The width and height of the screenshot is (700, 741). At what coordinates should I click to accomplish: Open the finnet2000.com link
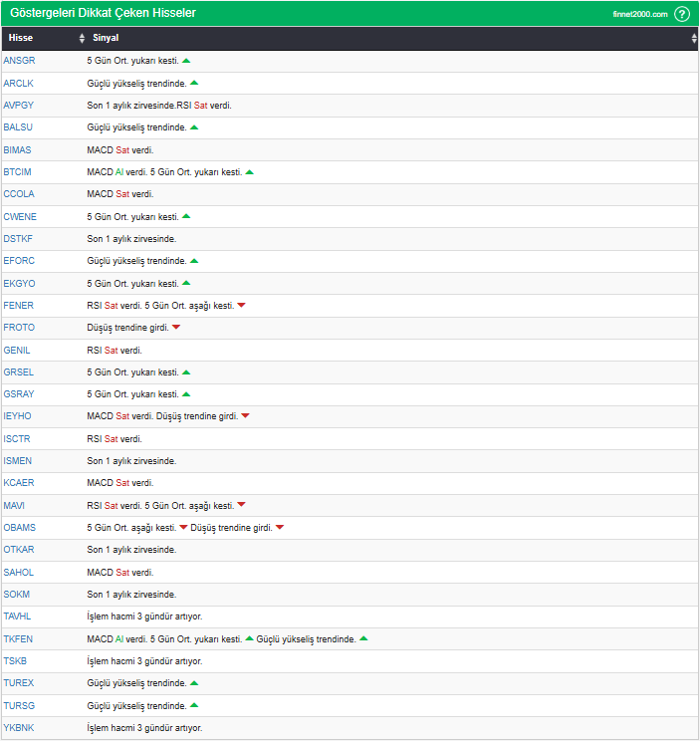640,14
